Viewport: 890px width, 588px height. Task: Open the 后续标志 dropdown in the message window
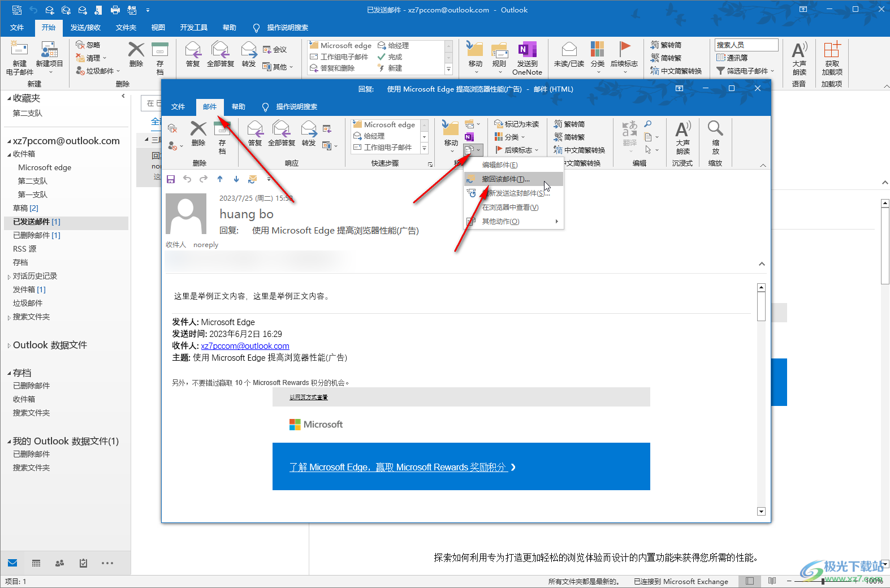tap(517, 150)
